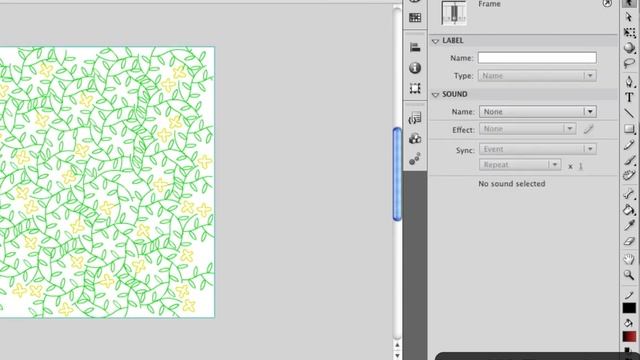The width and height of the screenshot is (640, 360).
Task: Click the fill color bucket icon
Action: (x=629, y=323)
